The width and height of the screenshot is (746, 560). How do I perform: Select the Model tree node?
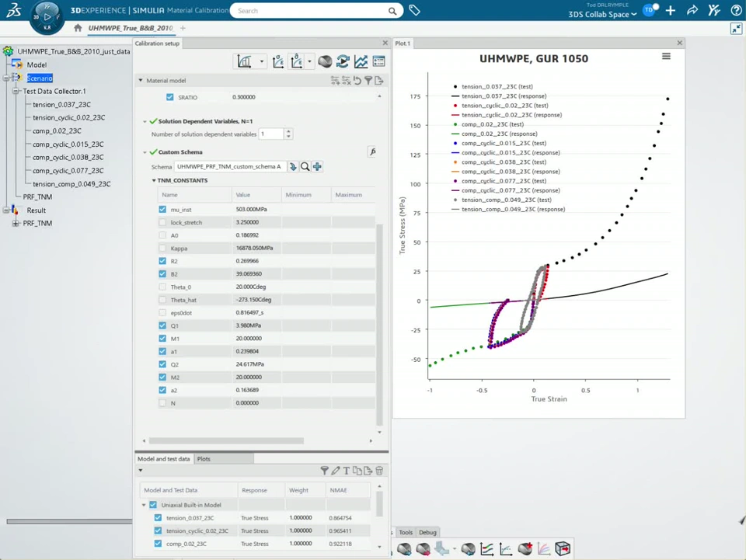(x=37, y=64)
